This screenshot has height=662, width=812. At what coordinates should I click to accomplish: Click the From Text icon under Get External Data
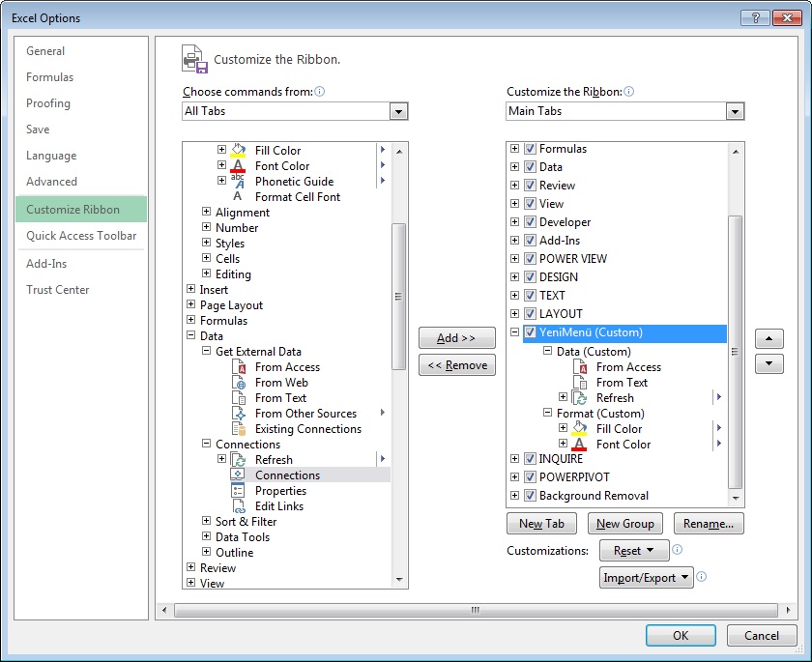click(239, 398)
